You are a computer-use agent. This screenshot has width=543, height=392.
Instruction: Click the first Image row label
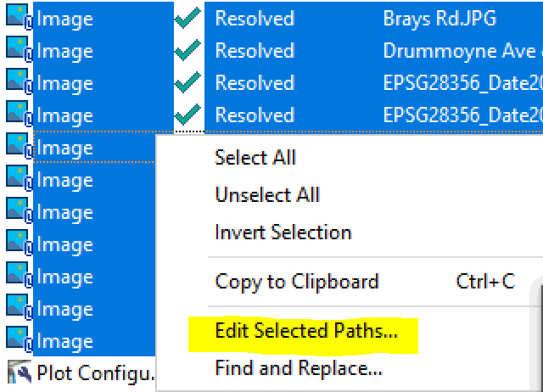(65, 19)
